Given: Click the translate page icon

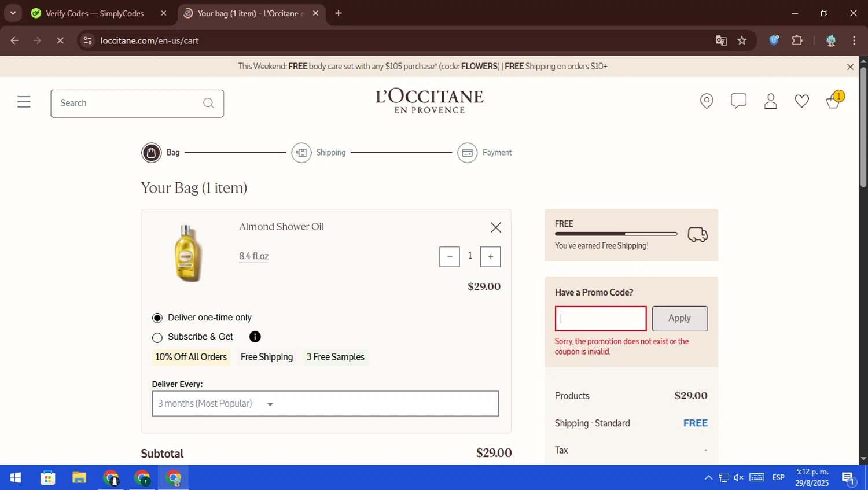Looking at the screenshot, I should (721, 40).
